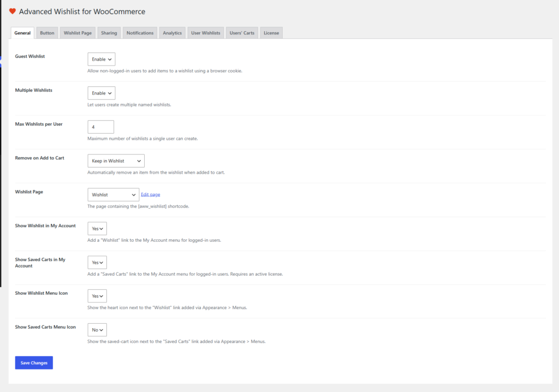The width and height of the screenshot is (559, 392).
Task: Click the Show Saved Carts Menu Icon label
Action: (x=45, y=327)
